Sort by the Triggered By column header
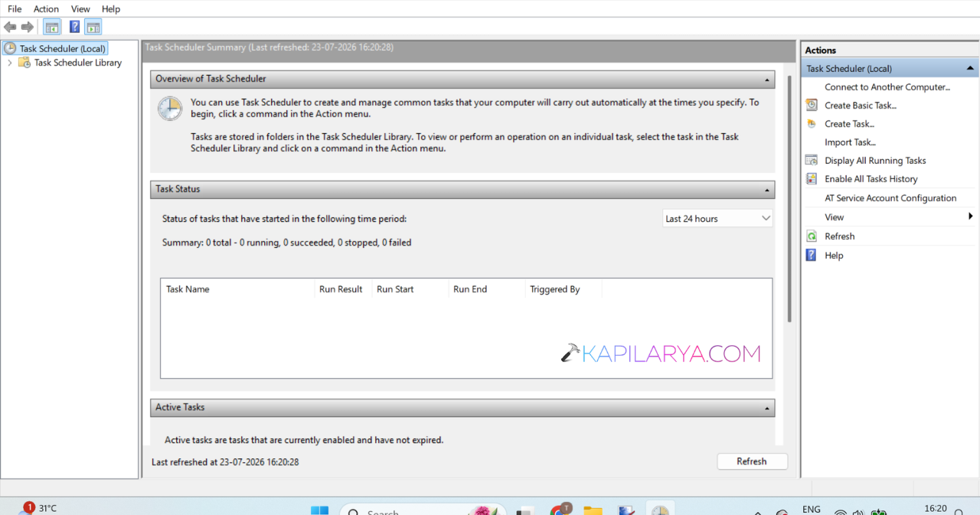980x515 pixels. click(563, 289)
